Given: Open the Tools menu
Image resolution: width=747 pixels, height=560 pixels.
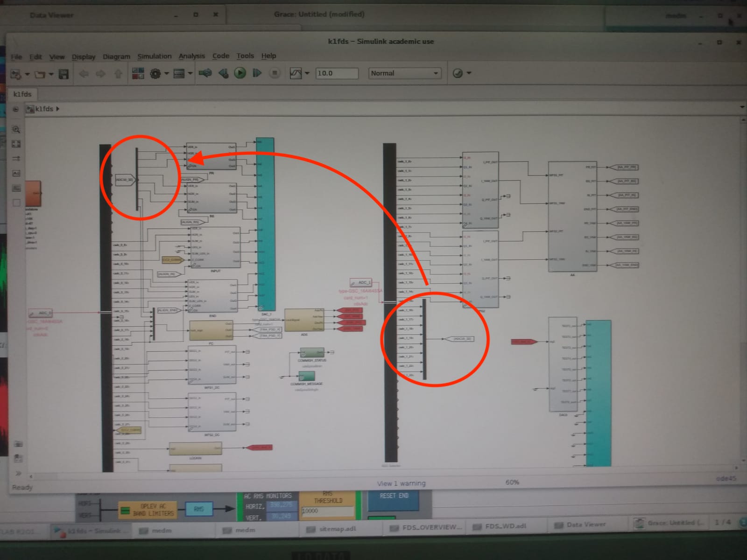Looking at the screenshot, I should [245, 56].
